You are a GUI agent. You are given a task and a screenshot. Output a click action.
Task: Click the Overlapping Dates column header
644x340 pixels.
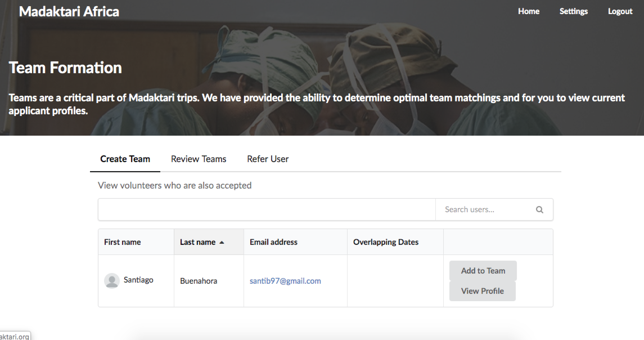386,242
